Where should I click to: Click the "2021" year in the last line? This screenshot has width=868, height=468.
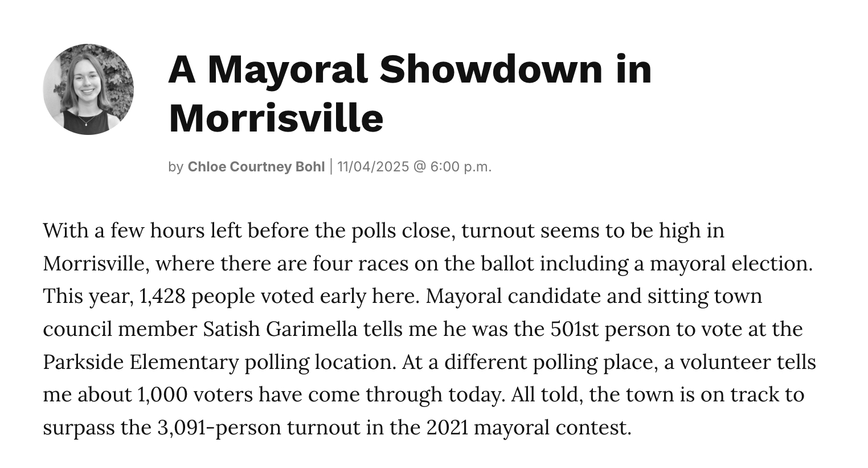click(x=447, y=428)
